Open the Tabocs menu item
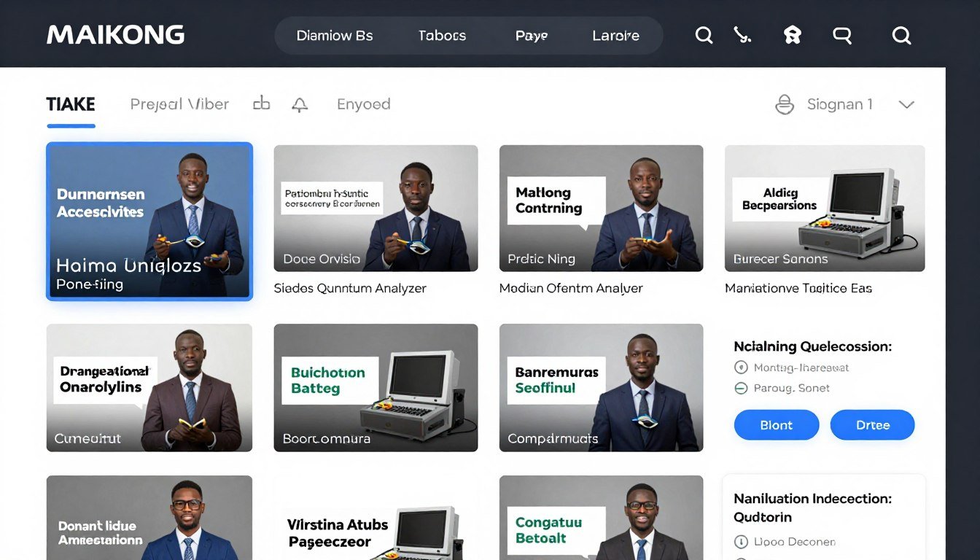 click(441, 34)
